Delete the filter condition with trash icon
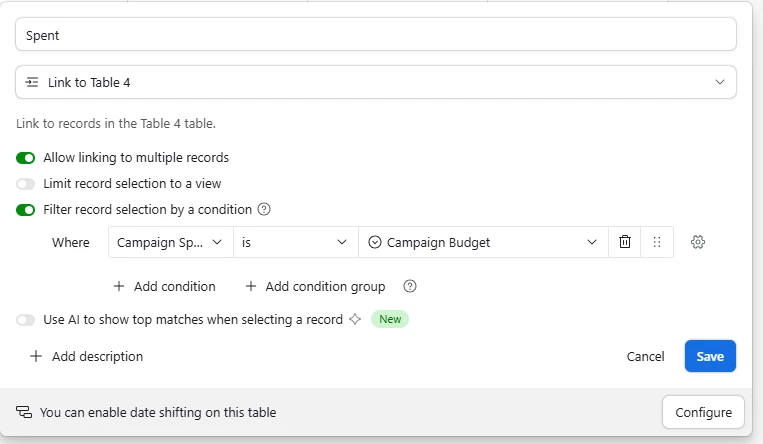Viewport: 763px width, 444px height. click(625, 242)
